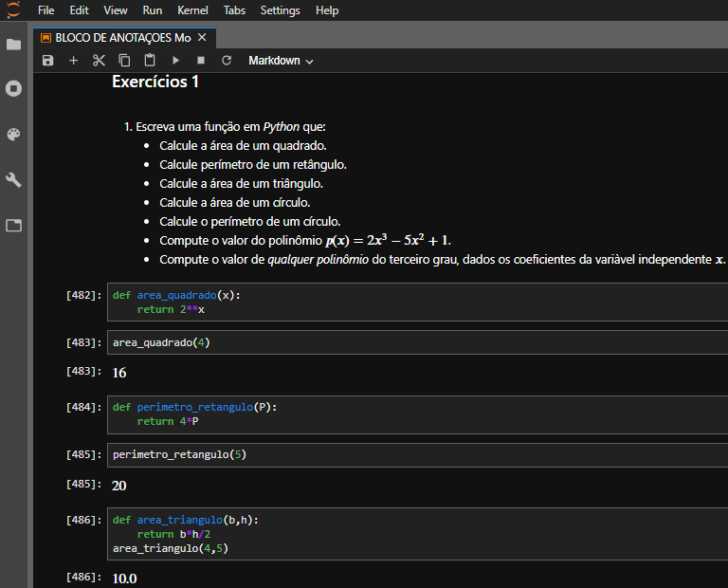Click inside the def perimetro_retangulo code cell
This screenshot has height=588, width=728.
(417, 414)
